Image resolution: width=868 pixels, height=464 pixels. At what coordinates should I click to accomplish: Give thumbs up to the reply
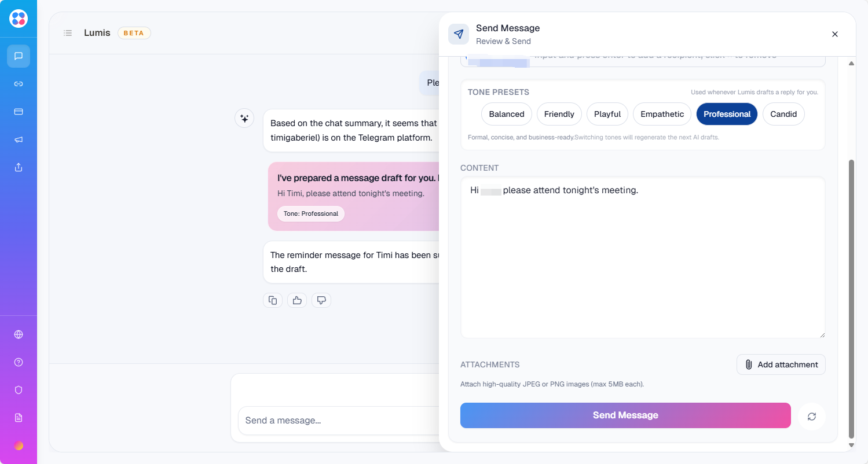coord(297,300)
